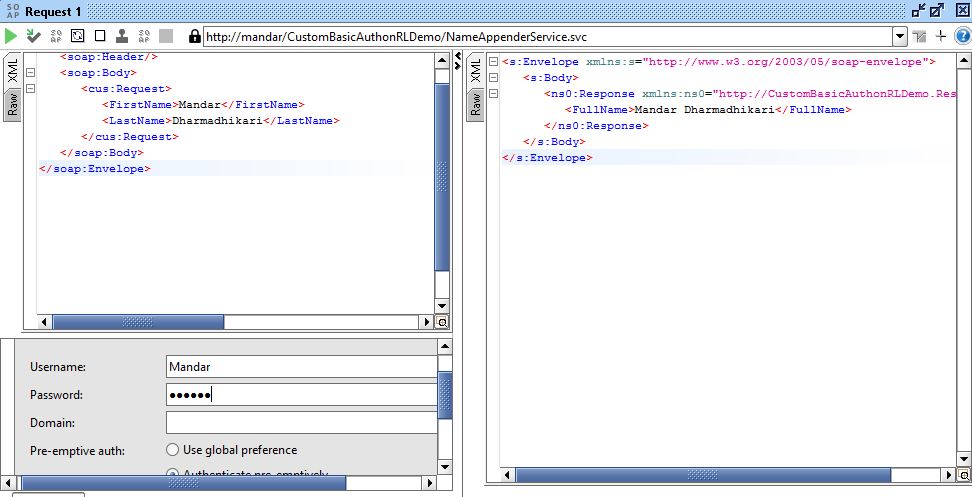
Task: Click the FullName Mandar Dharmadhikari response line
Action: point(709,110)
